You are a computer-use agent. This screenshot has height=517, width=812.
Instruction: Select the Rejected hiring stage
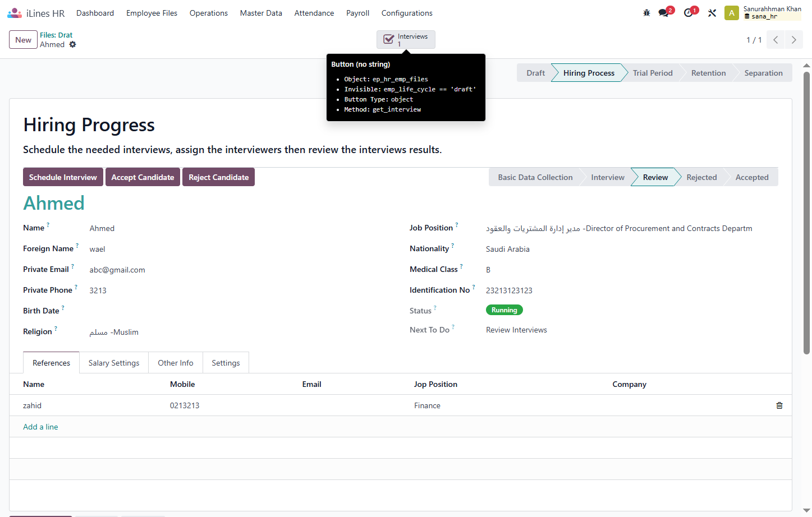click(701, 177)
